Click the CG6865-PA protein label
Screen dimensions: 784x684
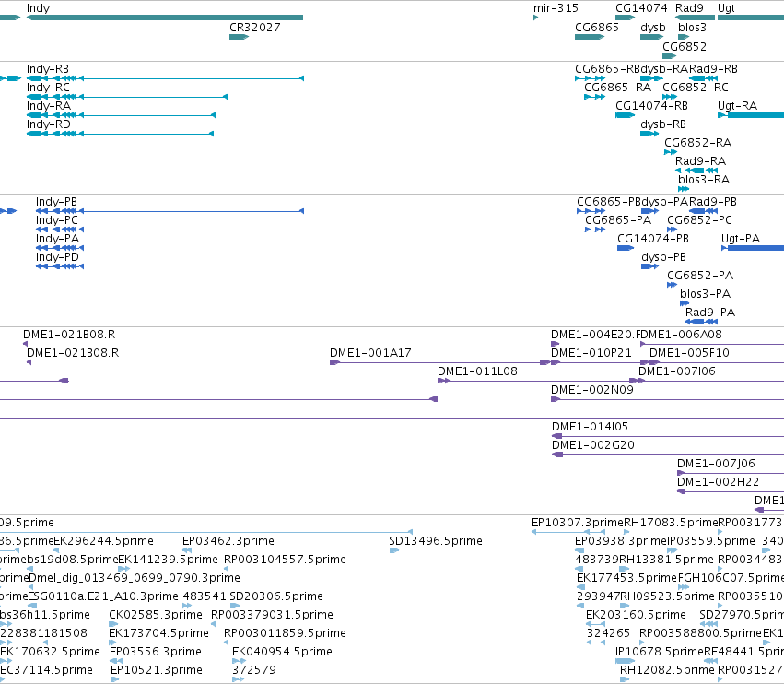[x=618, y=220]
